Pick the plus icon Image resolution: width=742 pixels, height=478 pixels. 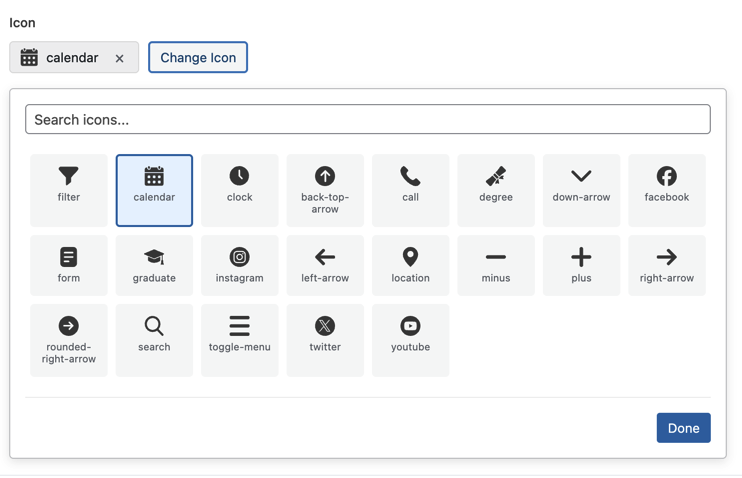(581, 266)
